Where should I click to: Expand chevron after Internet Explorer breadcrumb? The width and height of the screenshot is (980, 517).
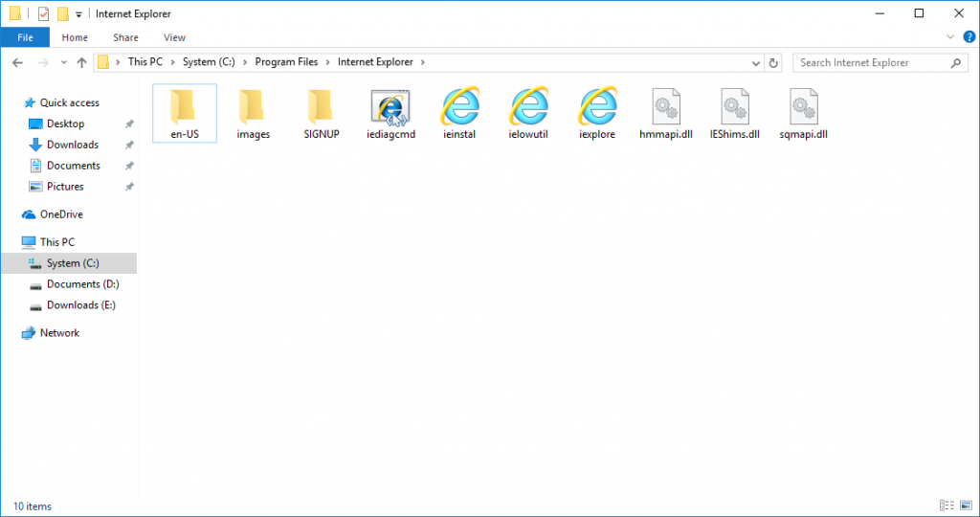point(423,62)
